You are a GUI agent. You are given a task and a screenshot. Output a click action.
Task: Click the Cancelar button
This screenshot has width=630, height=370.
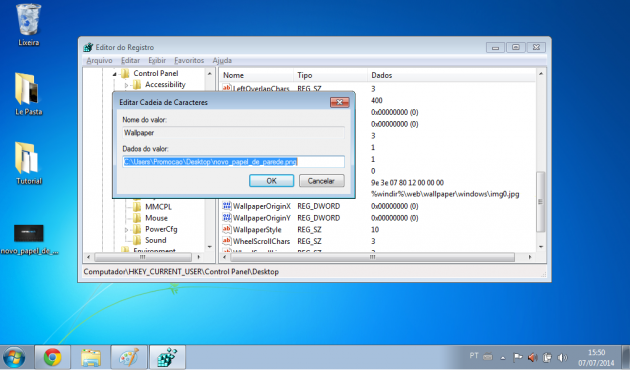click(x=321, y=181)
